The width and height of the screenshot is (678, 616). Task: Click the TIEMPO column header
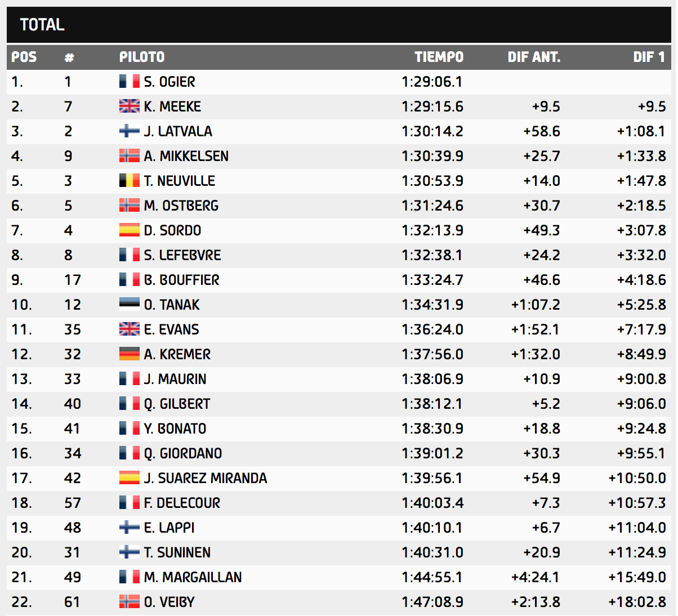point(439,57)
